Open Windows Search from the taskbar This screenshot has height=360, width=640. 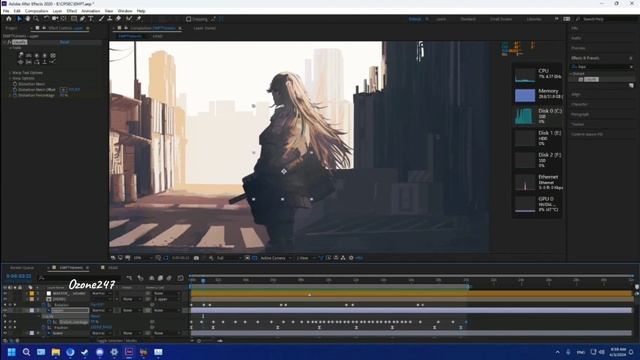(x=26, y=352)
